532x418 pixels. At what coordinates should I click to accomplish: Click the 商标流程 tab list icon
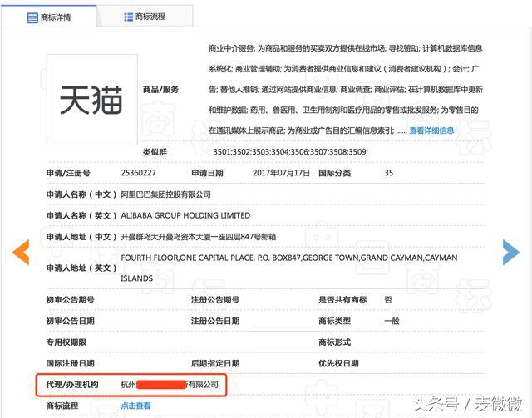(128, 17)
